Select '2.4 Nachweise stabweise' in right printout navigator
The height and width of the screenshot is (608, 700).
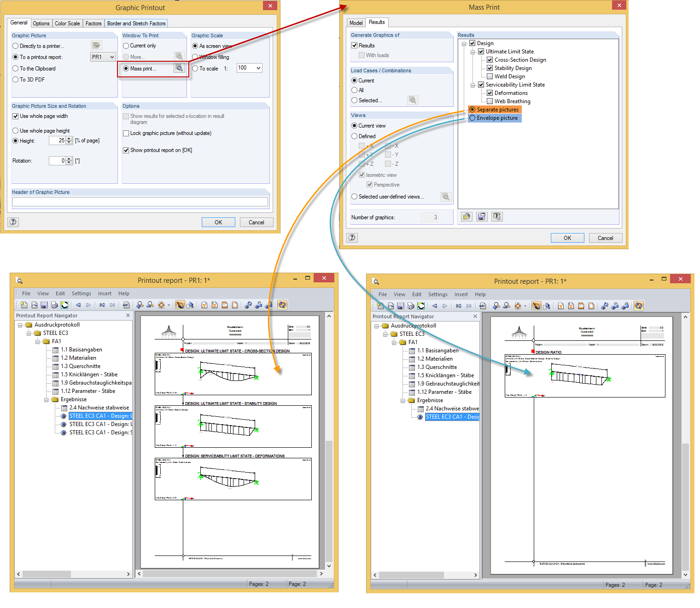pos(452,409)
